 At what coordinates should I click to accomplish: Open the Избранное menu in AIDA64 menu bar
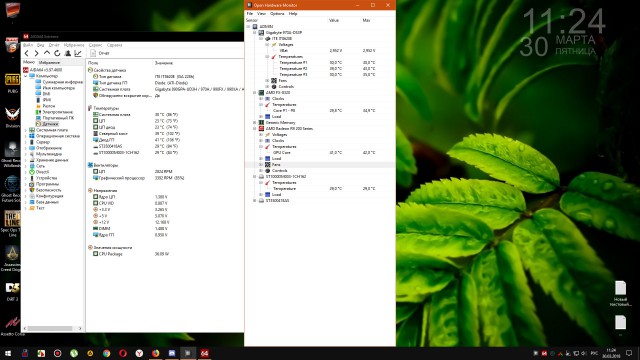[74, 45]
